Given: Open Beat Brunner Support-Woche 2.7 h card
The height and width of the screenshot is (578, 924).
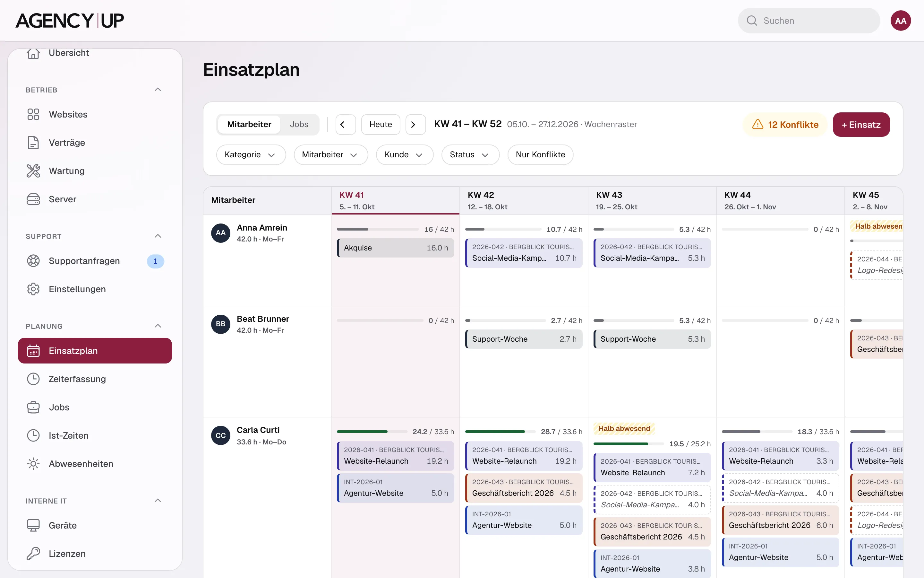Looking at the screenshot, I should pos(524,339).
